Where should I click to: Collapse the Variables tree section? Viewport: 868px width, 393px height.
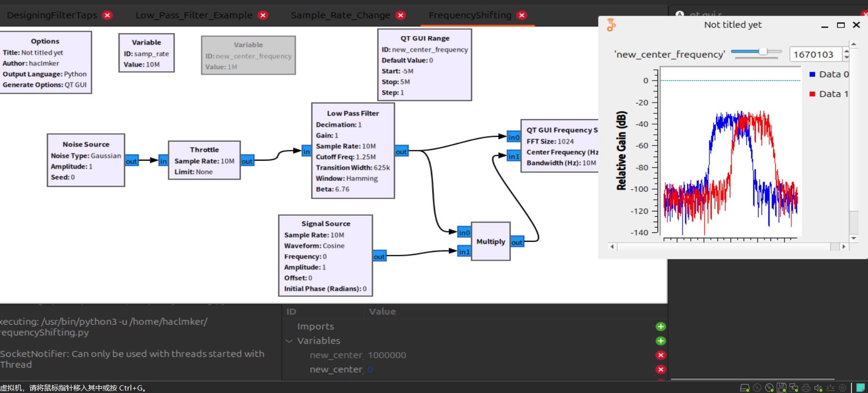click(x=289, y=341)
